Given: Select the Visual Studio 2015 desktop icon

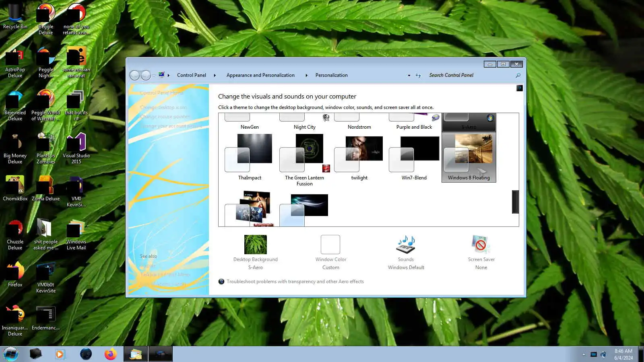Looking at the screenshot, I should [76, 148].
